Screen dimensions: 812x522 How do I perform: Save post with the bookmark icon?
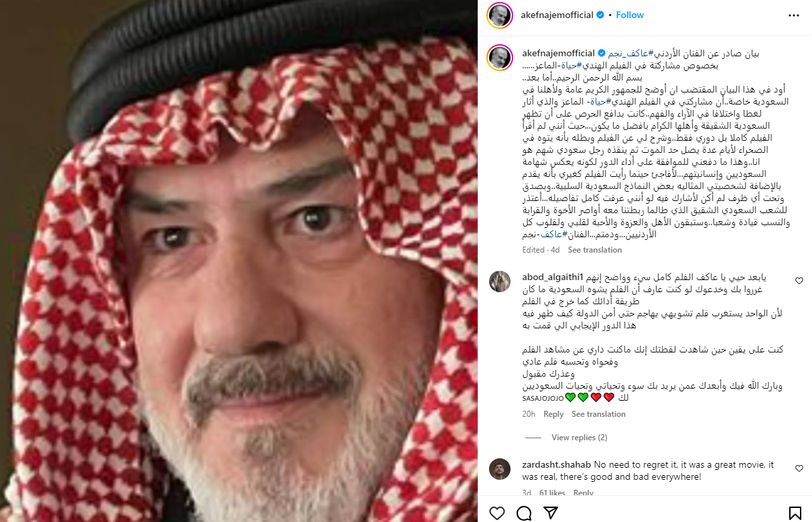click(x=795, y=513)
